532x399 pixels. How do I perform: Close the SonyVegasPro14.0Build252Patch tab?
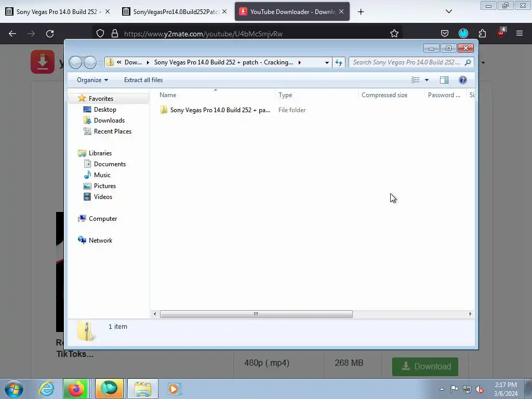pos(224,11)
